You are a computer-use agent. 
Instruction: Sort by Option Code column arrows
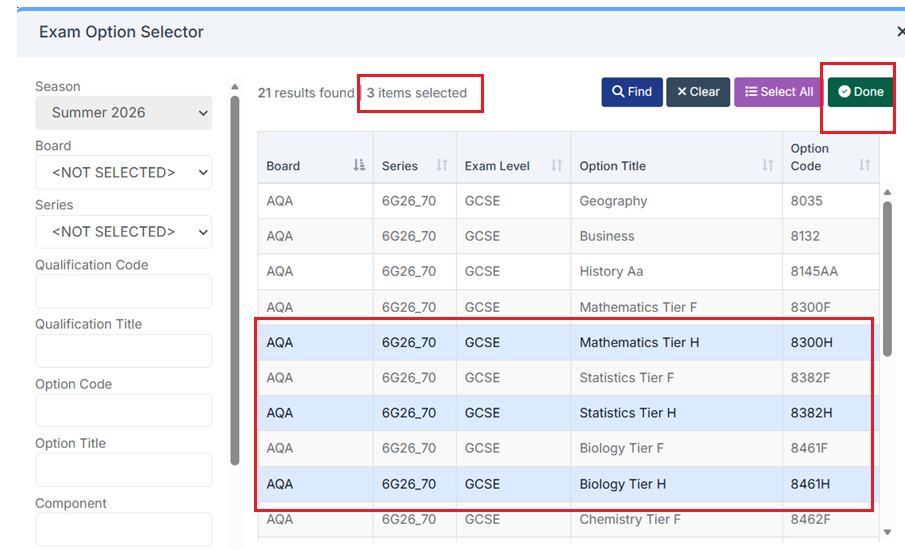pos(864,166)
